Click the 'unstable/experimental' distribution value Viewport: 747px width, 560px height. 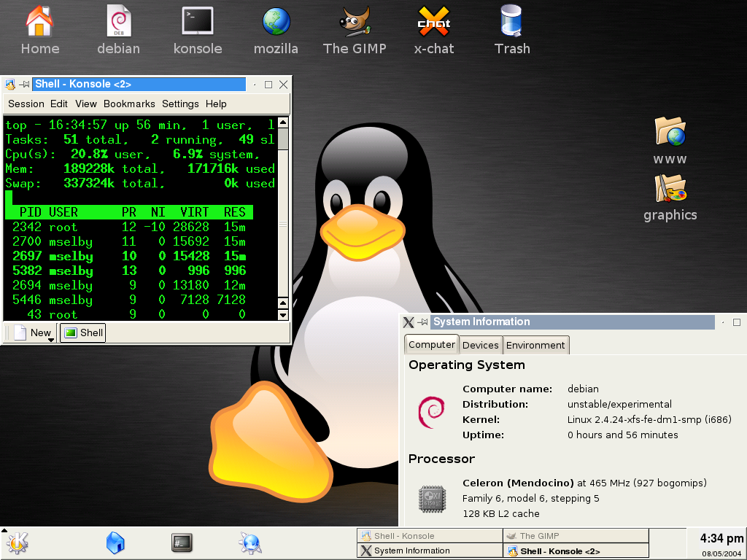[x=619, y=404]
